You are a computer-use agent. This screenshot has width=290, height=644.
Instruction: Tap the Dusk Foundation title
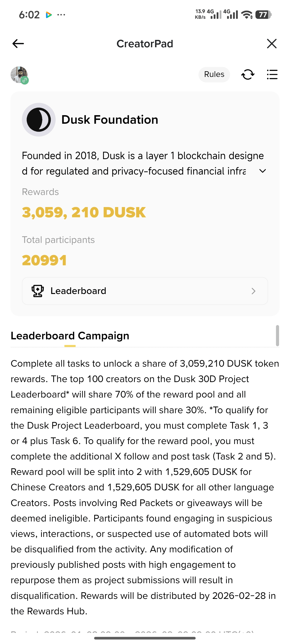pos(110,120)
